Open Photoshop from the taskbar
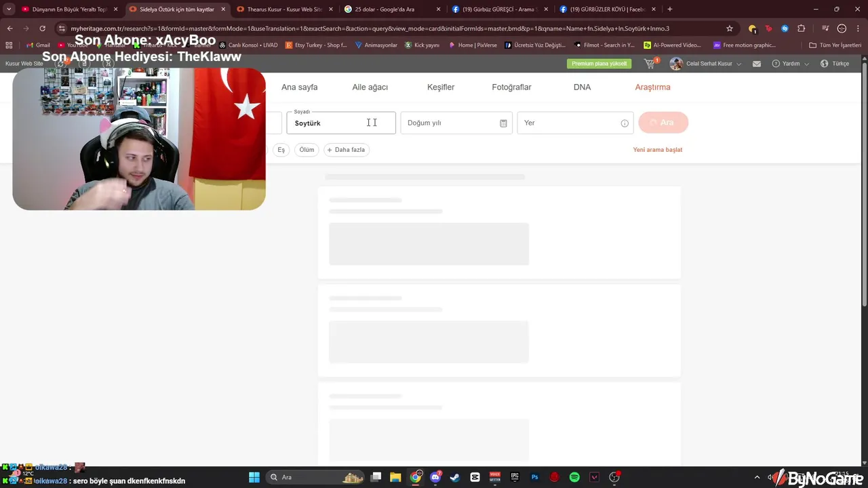This screenshot has width=868, height=488. (534, 477)
